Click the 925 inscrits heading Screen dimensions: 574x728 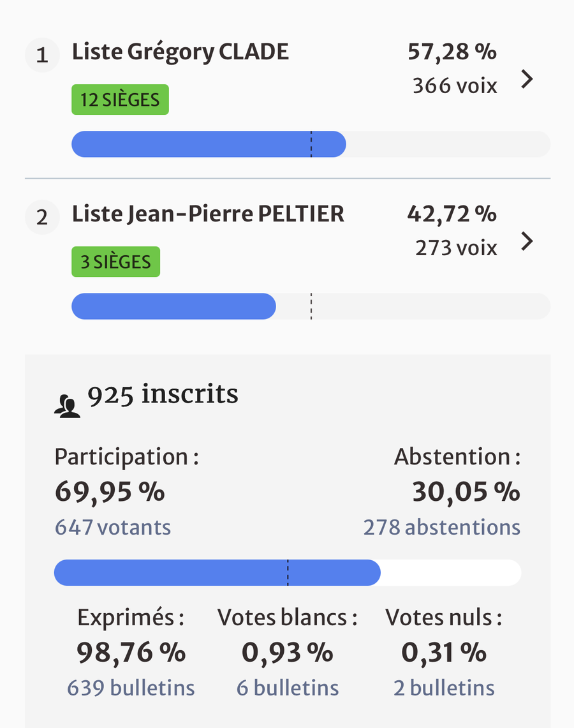(163, 395)
